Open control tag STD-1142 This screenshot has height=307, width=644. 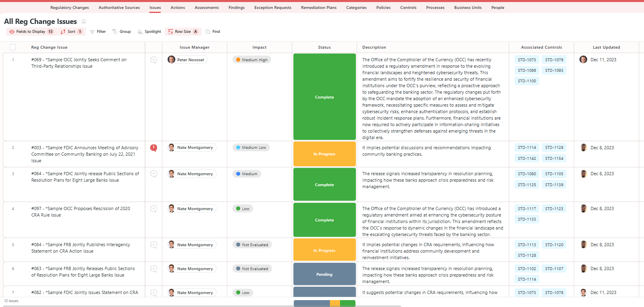(x=527, y=158)
